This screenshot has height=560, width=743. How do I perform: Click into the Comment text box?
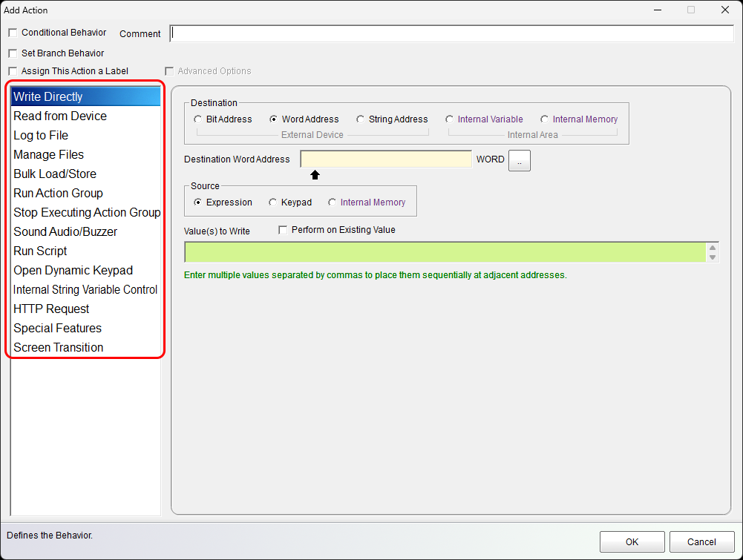[x=451, y=33]
